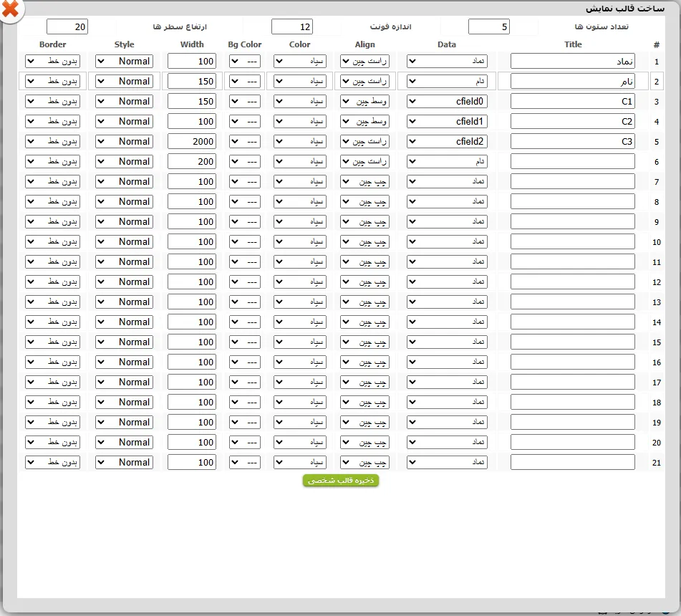Expand the Data dropdown showing cfield0
Viewport: 681px width, 616px height.
447,101
